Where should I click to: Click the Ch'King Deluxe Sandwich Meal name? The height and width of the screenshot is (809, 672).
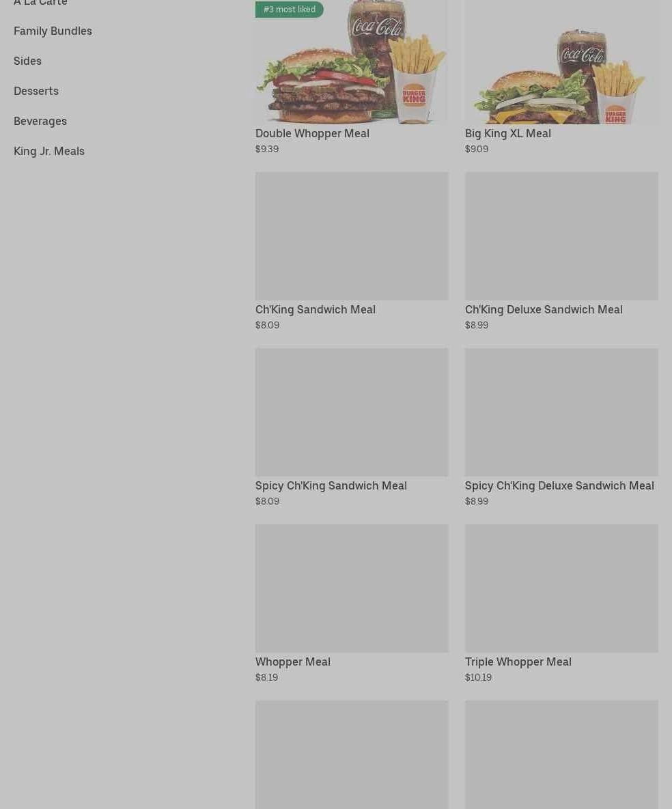(x=544, y=309)
